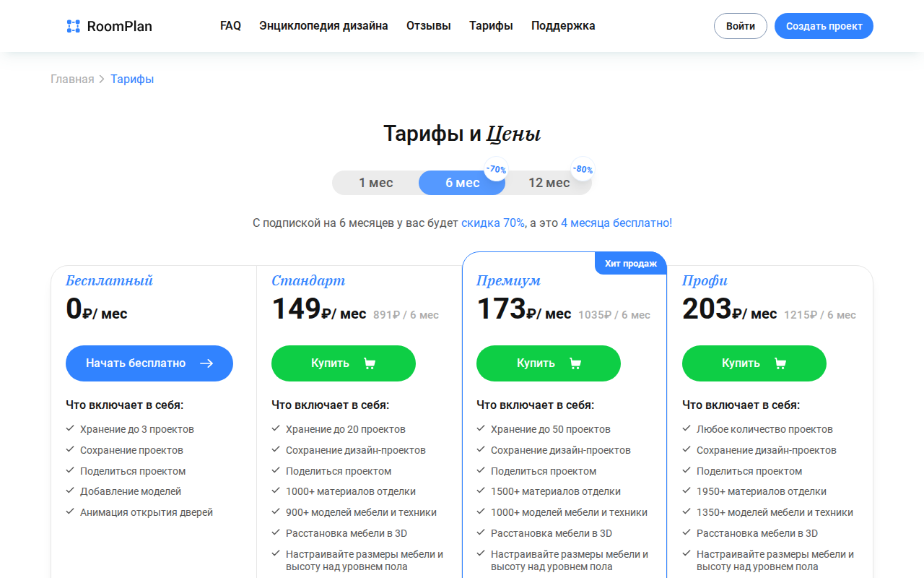The image size is (924, 578).
Task: Click the Хит продаж badge
Action: click(631, 263)
